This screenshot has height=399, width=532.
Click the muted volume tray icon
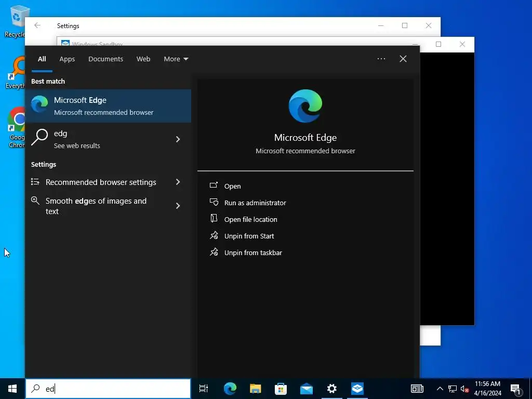[x=465, y=389]
